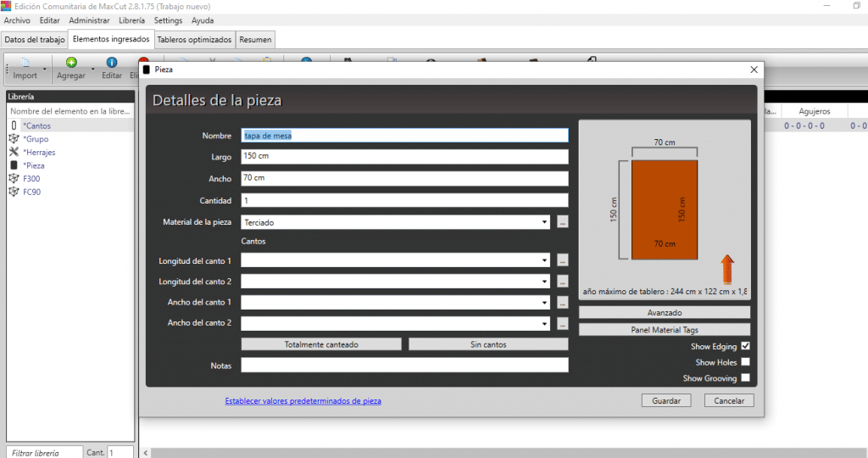
Task: Click the orange grain direction arrow
Action: [x=727, y=270]
